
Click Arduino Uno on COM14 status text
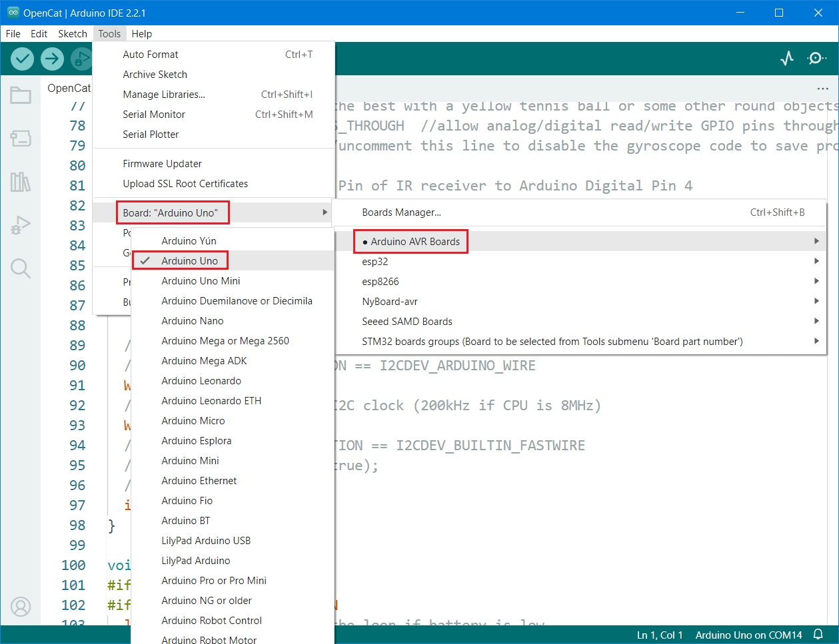[x=748, y=635]
